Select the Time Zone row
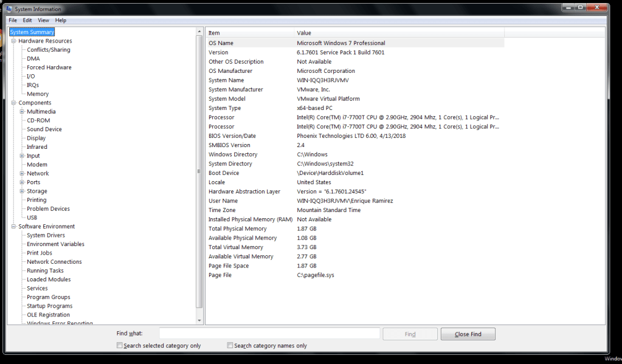The image size is (622, 364). click(x=356, y=210)
